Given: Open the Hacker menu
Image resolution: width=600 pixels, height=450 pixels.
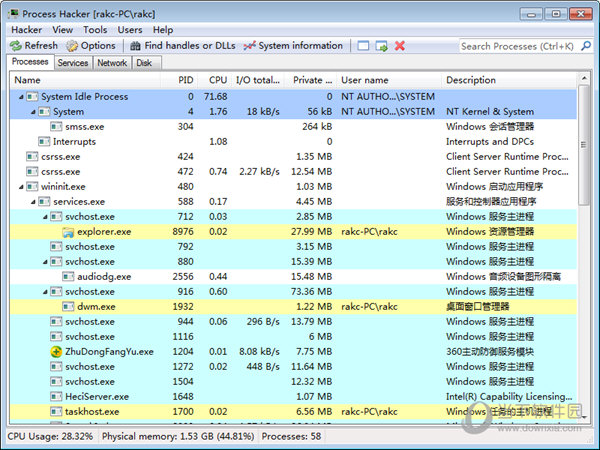Looking at the screenshot, I should point(26,30).
